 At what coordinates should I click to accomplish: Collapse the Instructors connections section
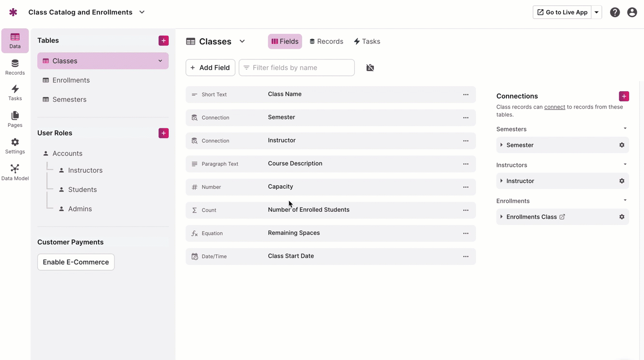[625, 165]
